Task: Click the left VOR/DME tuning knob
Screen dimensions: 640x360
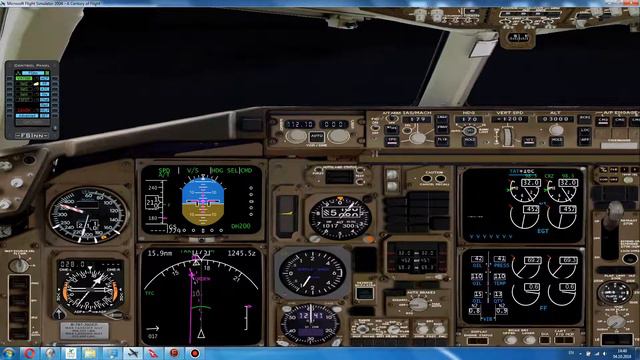Action: (296, 137)
